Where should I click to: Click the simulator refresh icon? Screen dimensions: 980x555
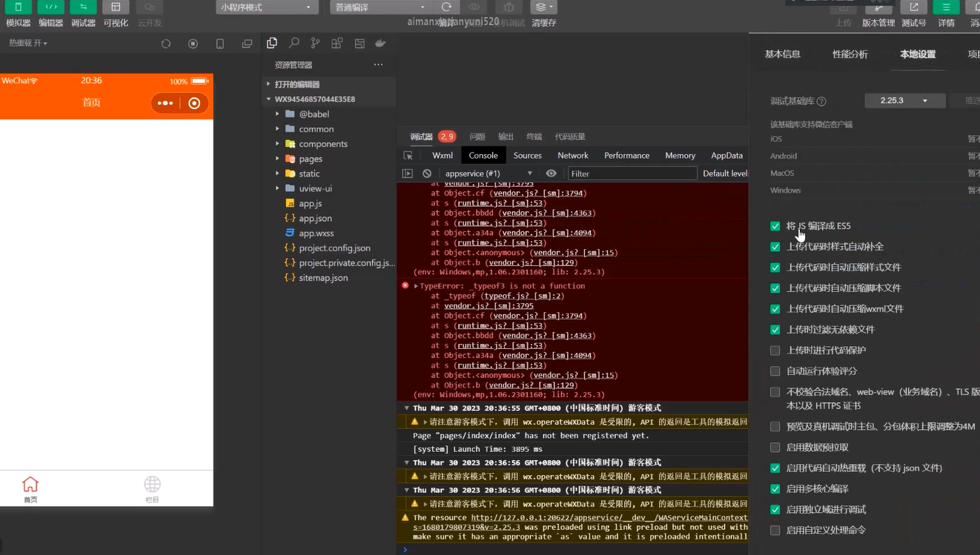point(166,44)
